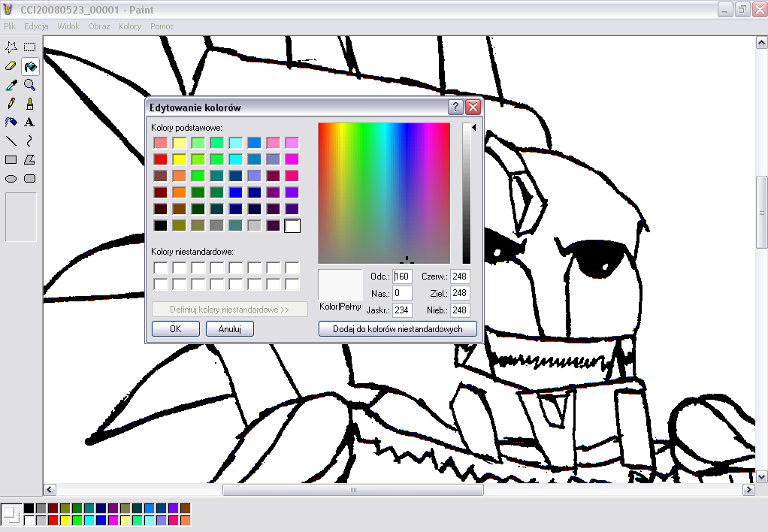Screen dimensions: 768x532
Task: Click the Anuluj button
Action: pyautogui.click(x=229, y=328)
